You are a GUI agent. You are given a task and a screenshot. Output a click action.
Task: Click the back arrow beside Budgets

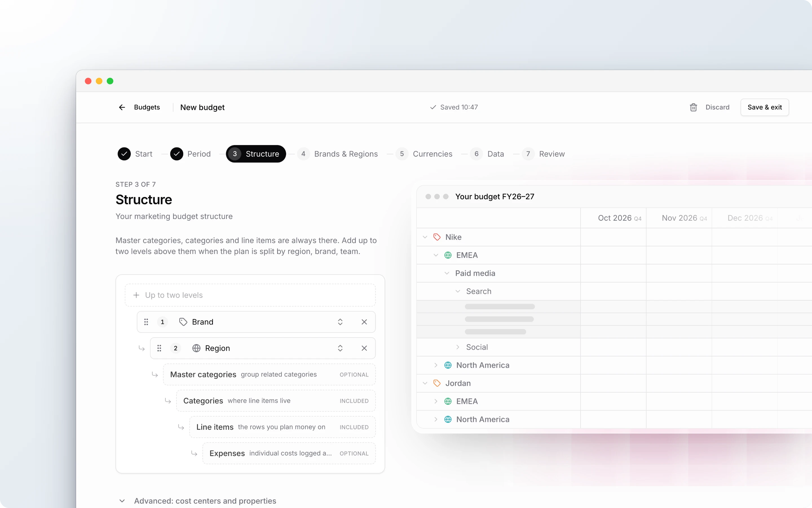pos(122,107)
